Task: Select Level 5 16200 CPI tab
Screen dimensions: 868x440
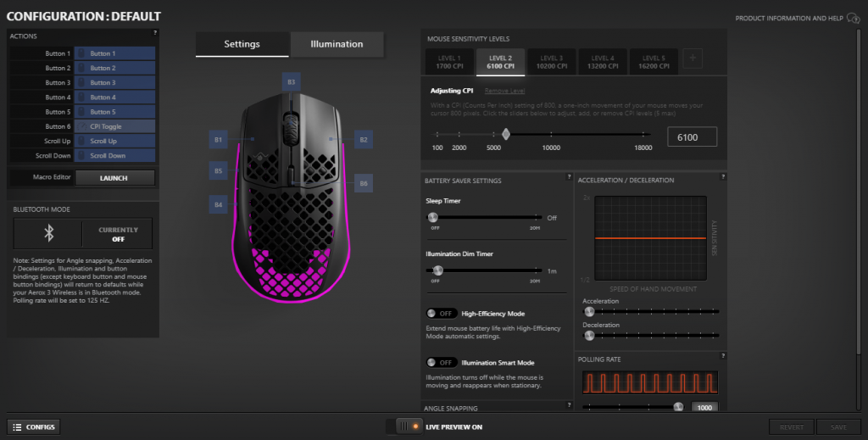Action: (x=654, y=62)
